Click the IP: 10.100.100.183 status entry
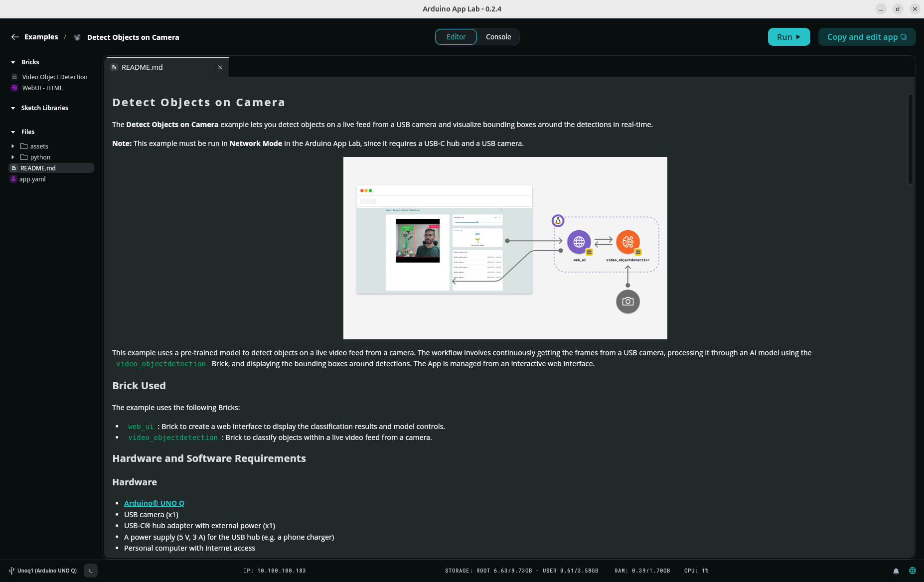924x582 pixels. 275,571
